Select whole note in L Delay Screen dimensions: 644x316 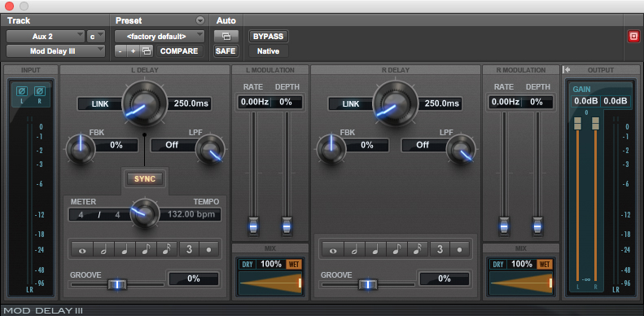(x=82, y=249)
